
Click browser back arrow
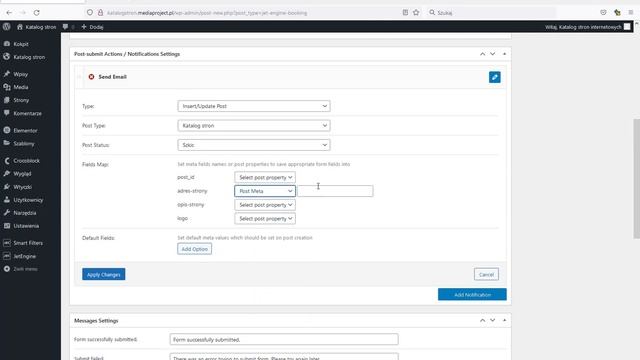pos(9,13)
